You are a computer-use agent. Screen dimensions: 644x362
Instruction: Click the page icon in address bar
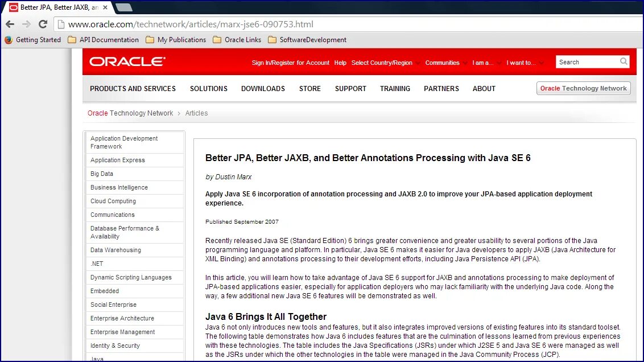tap(61, 24)
